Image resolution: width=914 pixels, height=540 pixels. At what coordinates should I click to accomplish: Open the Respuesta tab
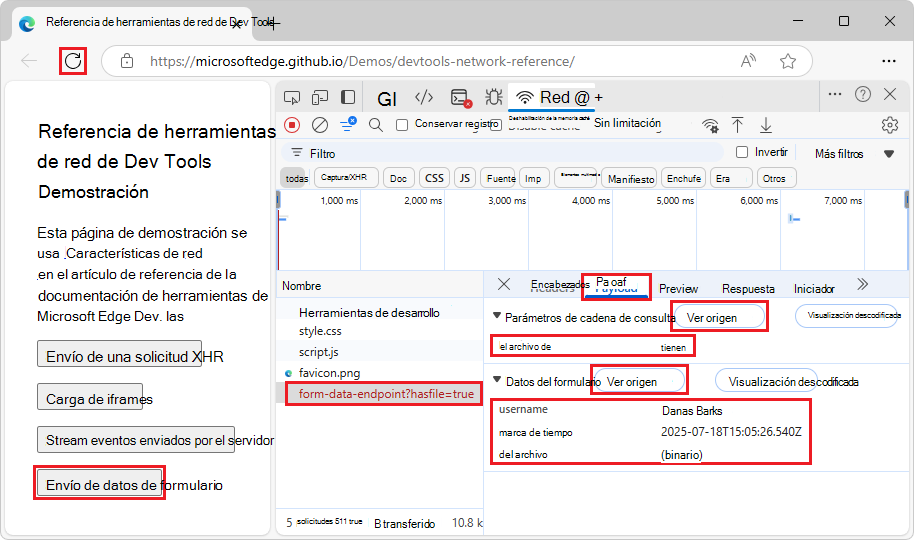coord(748,289)
